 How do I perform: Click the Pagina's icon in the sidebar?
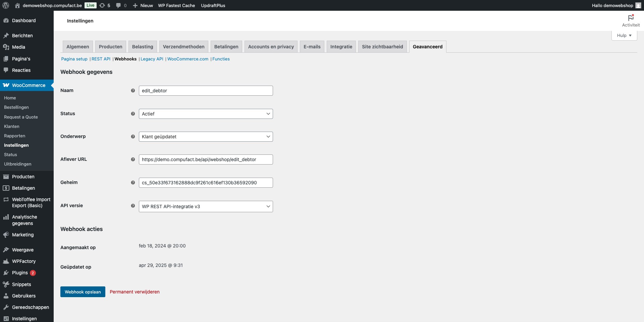tap(6, 59)
